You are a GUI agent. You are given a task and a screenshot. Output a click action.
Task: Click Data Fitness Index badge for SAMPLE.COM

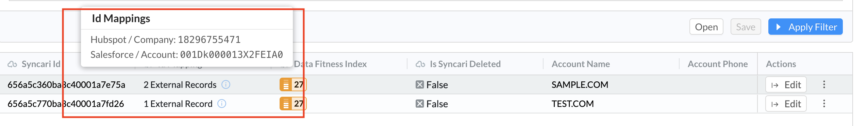pos(293,84)
